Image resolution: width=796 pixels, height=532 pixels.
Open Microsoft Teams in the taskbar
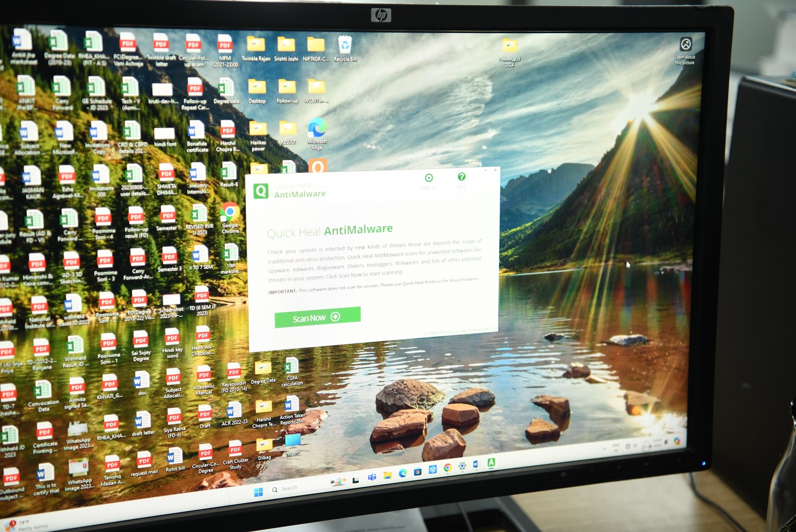pyautogui.click(x=372, y=477)
